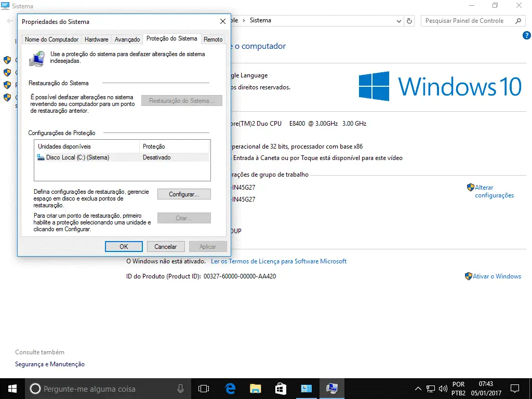The height and width of the screenshot is (399, 532).
Task: Click the shield icon beside Ativar o Windows
Action: click(x=468, y=276)
